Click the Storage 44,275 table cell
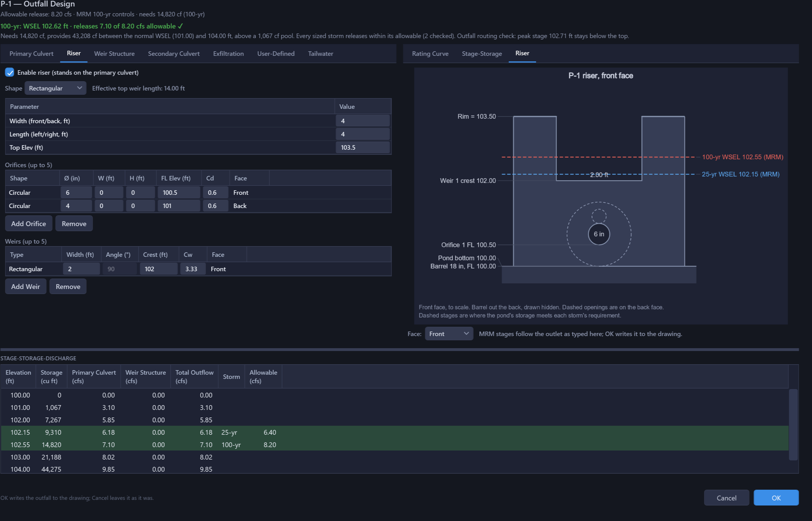The height and width of the screenshot is (521, 812). (51, 469)
